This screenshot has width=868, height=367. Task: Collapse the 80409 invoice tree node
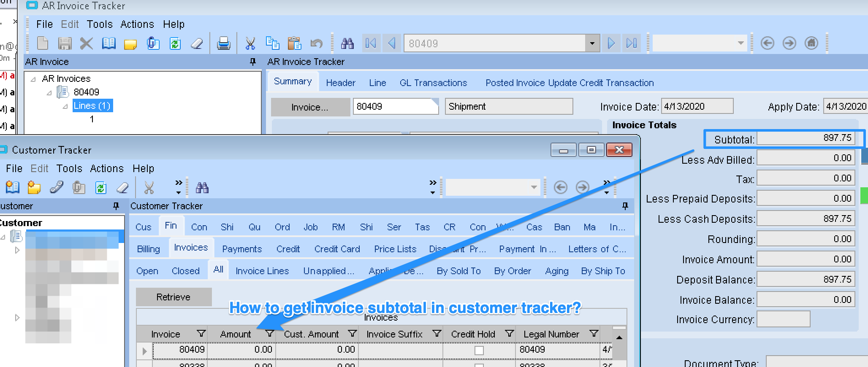point(49,93)
